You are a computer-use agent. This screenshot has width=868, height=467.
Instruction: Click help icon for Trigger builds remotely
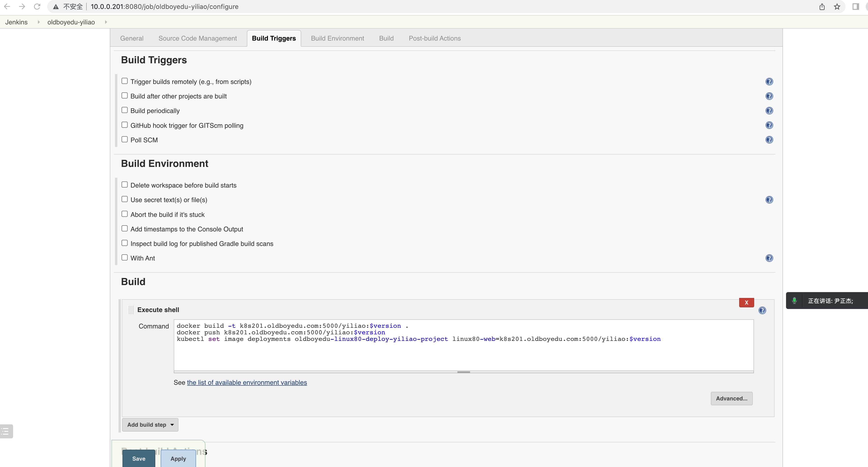(x=769, y=82)
